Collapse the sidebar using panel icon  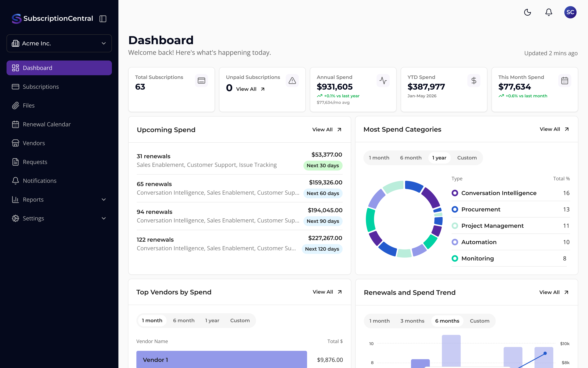(103, 19)
